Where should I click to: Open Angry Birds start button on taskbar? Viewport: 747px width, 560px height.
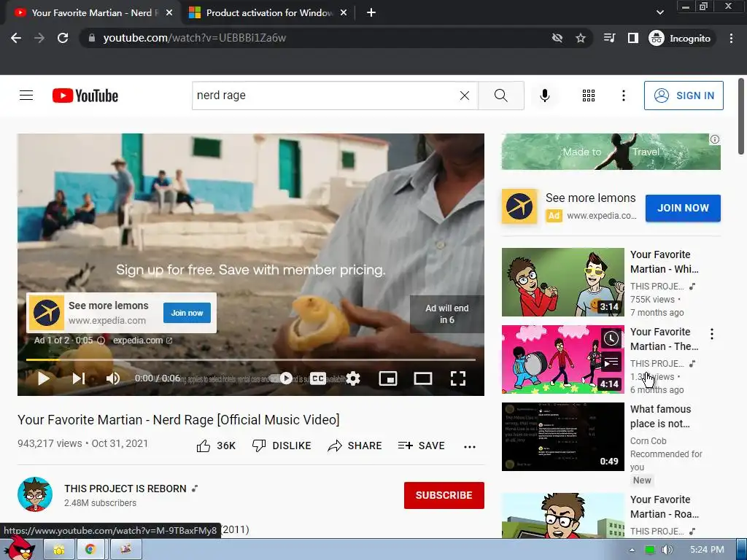click(x=19, y=548)
